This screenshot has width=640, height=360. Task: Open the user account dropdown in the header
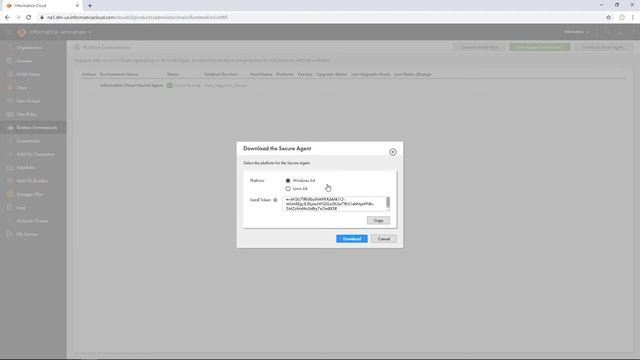point(576,32)
